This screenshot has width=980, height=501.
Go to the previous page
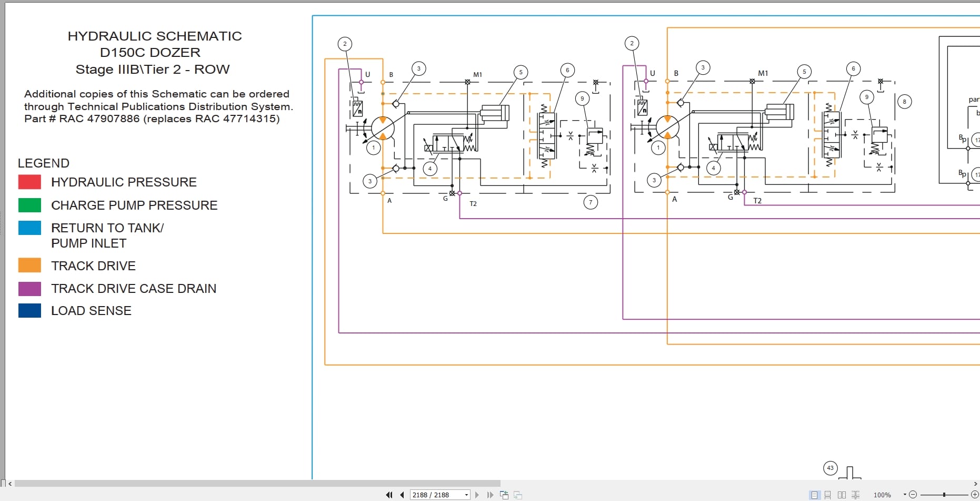[402, 495]
